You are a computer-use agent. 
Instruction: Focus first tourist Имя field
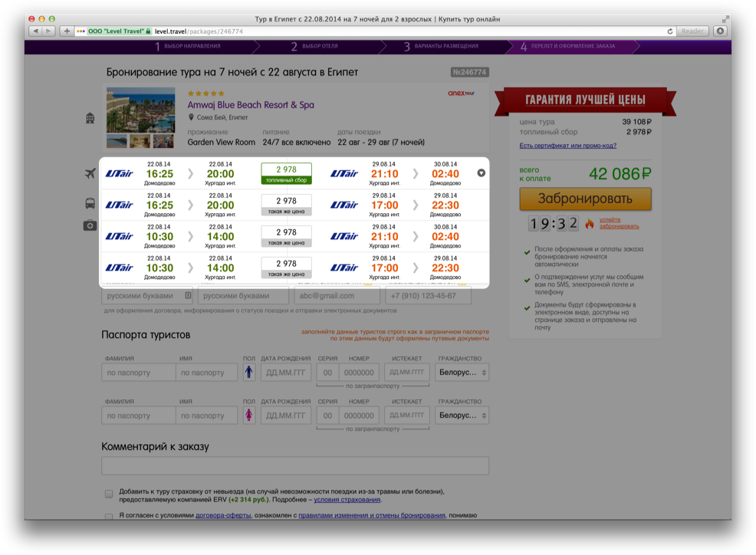point(207,373)
